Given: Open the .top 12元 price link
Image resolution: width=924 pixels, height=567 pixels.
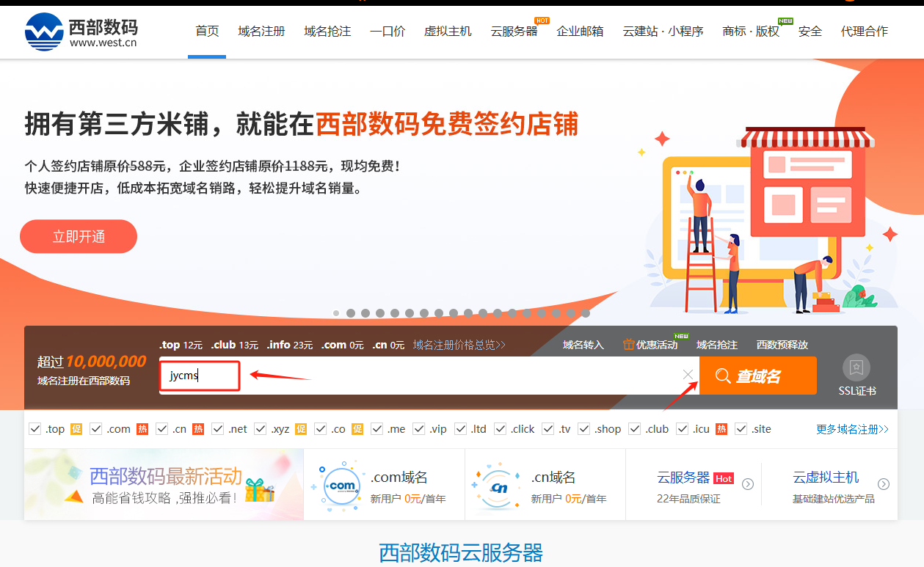Looking at the screenshot, I should tap(181, 345).
